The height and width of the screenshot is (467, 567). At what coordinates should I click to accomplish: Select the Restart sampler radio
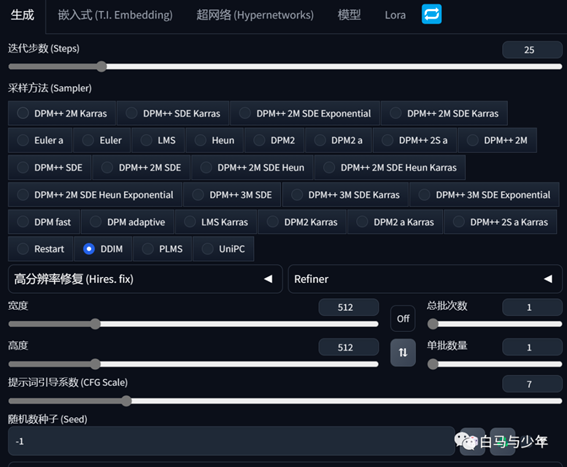(x=40, y=249)
